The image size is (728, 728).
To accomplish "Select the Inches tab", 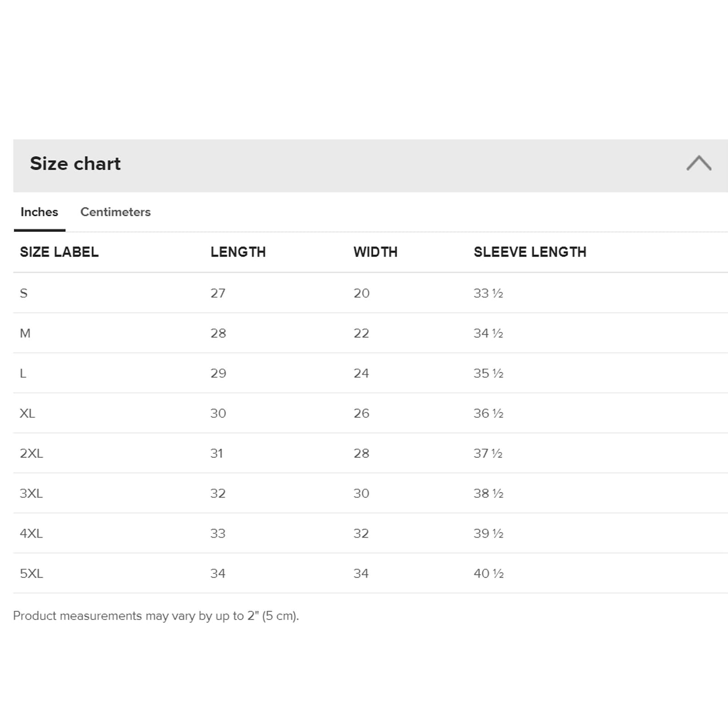I will click(39, 212).
